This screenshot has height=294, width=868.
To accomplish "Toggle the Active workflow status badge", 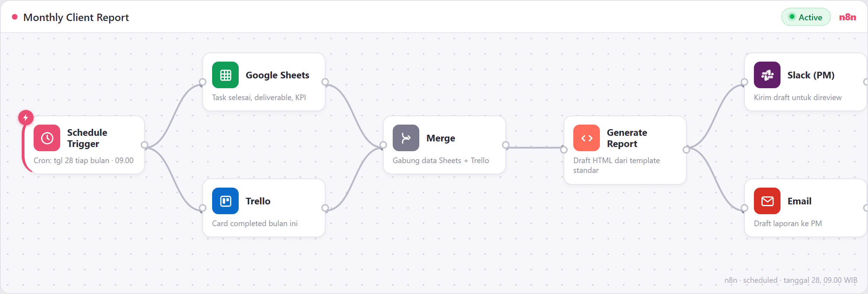I will (x=806, y=17).
